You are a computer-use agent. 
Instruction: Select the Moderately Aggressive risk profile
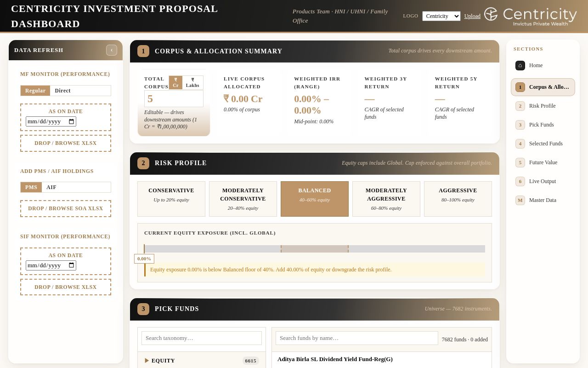386,199
